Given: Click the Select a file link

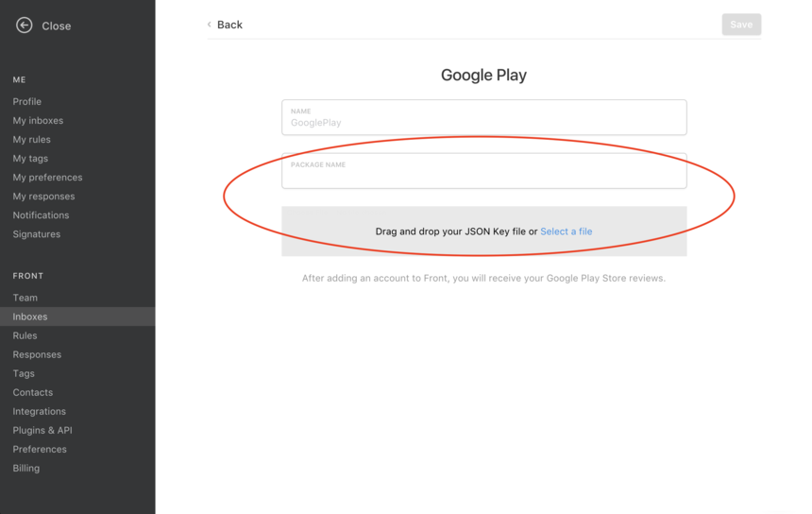Looking at the screenshot, I should pos(566,231).
